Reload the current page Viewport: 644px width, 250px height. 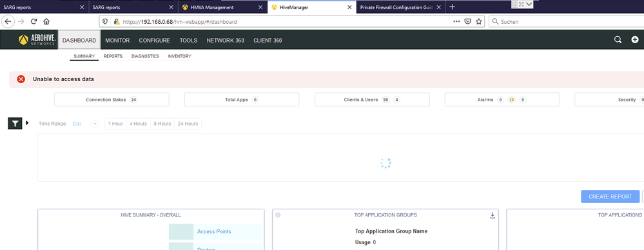[x=34, y=21]
